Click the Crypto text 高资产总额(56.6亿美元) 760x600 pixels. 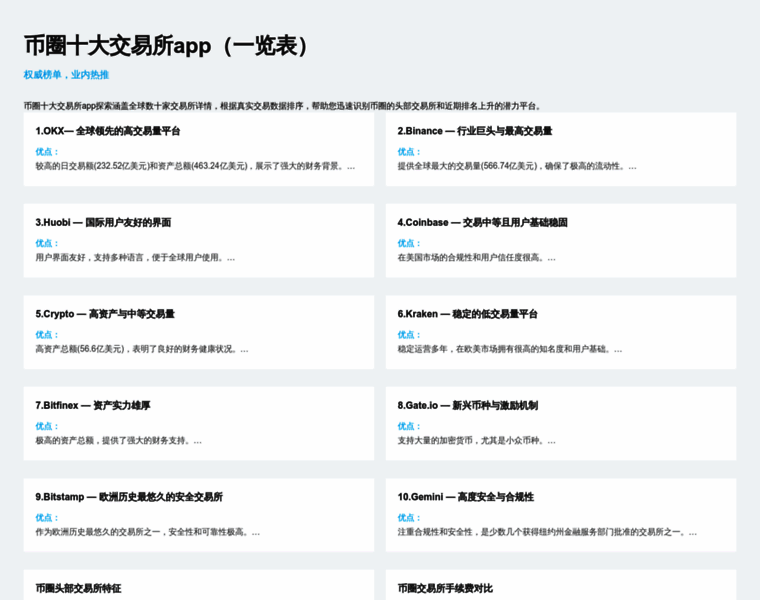pyautogui.click(x=142, y=349)
